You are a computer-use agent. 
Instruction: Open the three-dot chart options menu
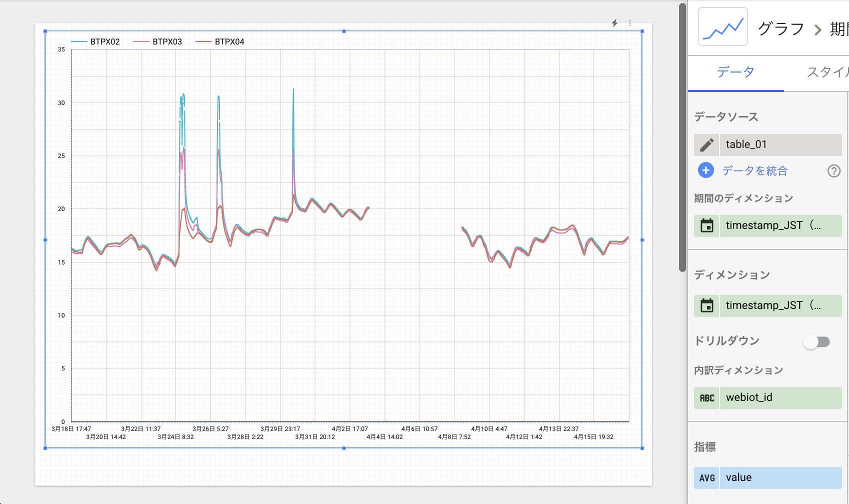pyautogui.click(x=629, y=23)
